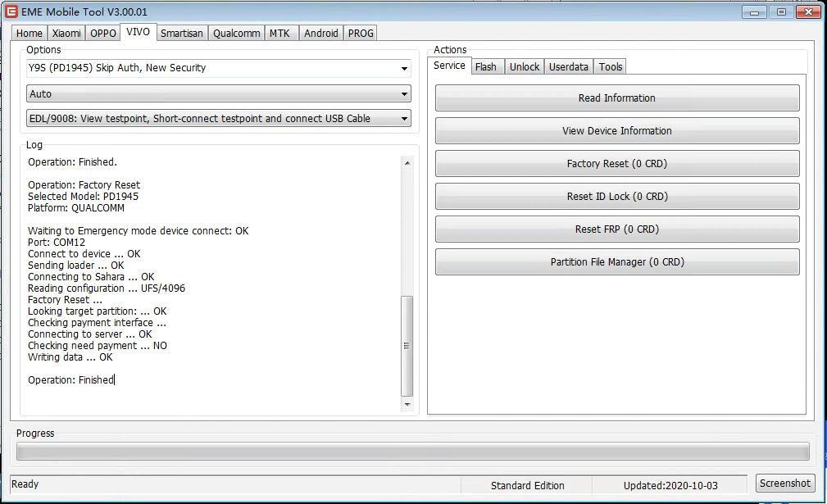Screen dimensions: 827x504
Task: Open the Qualcomm tab
Action: pos(236,34)
